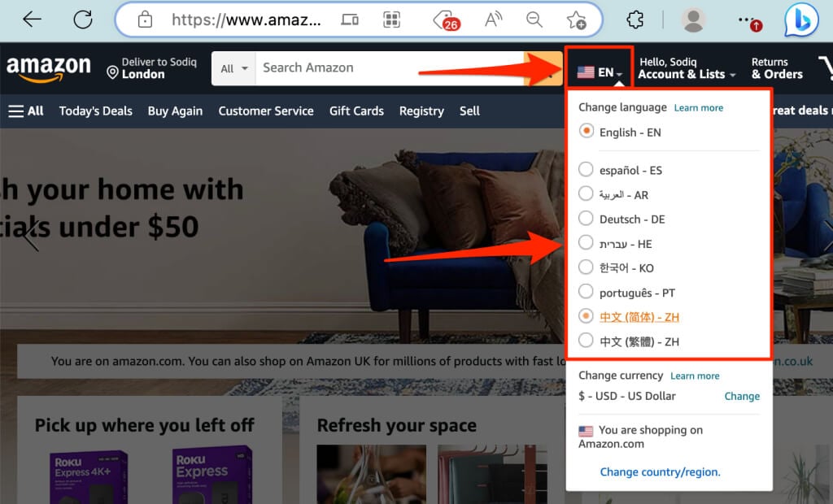Viewport: 833px width, 504px height.
Task: Open the search category All dropdown
Action: [x=233, y=68]
